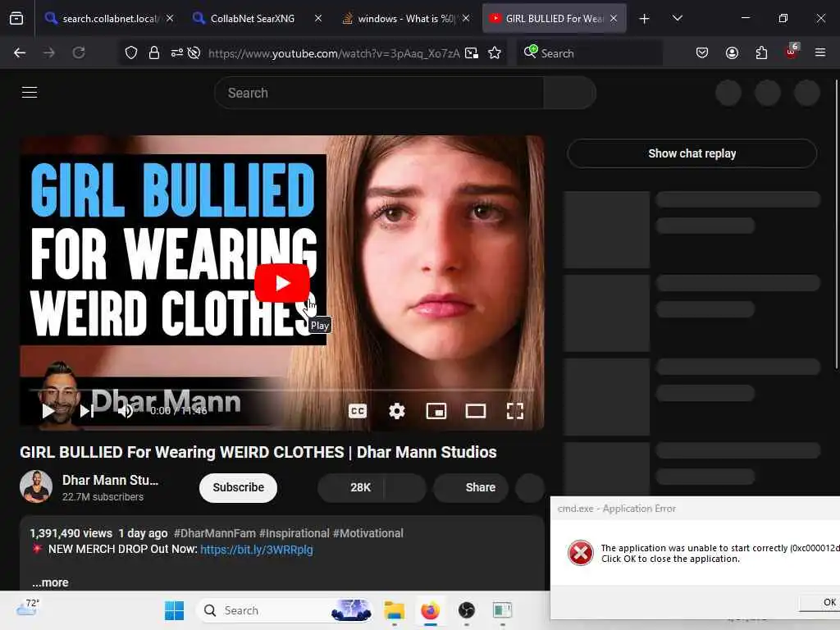
Task: Click the video progress bar
Action: point(282,390)
